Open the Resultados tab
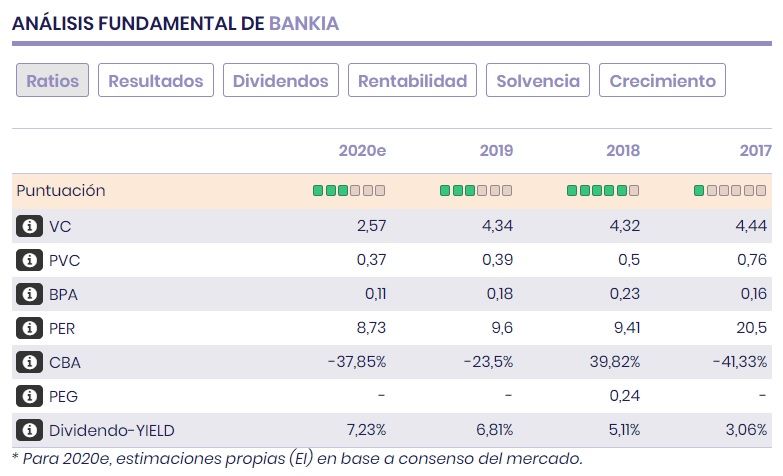Image resolution: width=783 pixels, height=476 pixels. click(x=155, y=81)
